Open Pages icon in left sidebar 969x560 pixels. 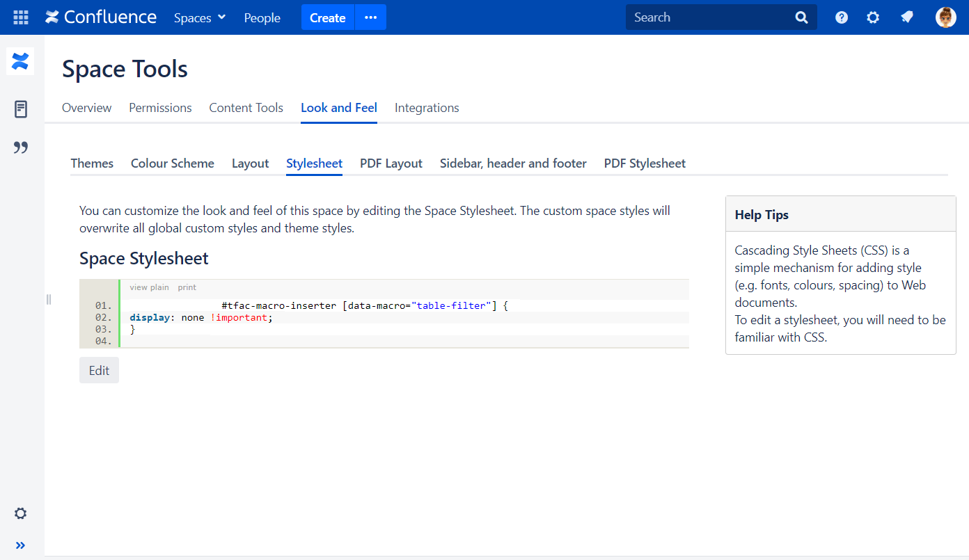coord(21,109)
